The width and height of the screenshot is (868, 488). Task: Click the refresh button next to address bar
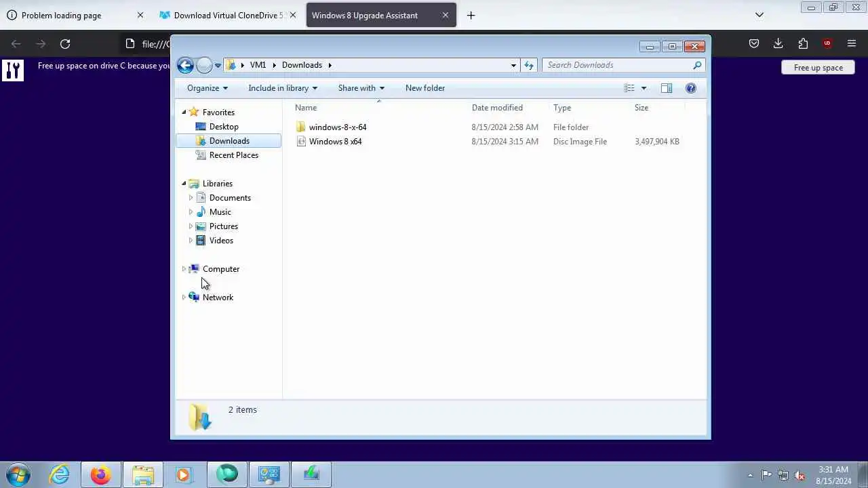529,65
